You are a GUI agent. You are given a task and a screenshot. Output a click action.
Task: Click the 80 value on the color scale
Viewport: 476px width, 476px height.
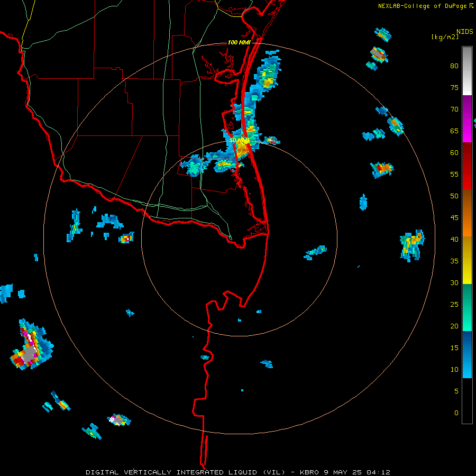tap(454, 66)
